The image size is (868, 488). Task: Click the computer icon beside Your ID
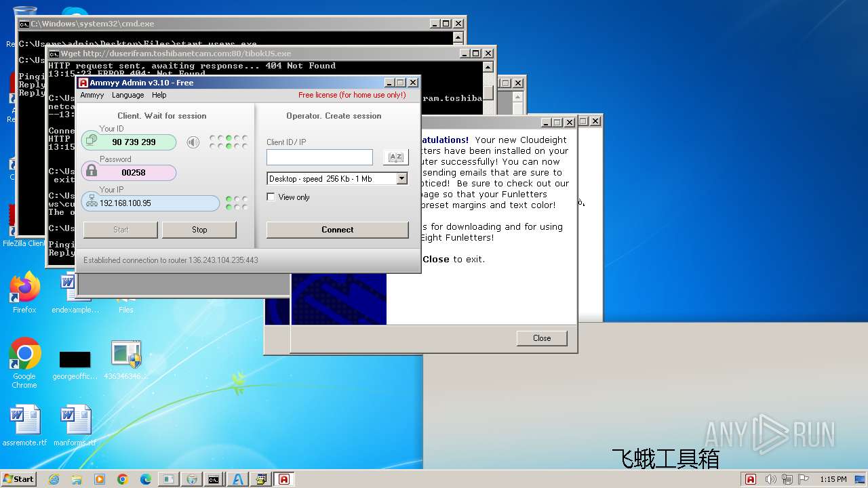92,141
